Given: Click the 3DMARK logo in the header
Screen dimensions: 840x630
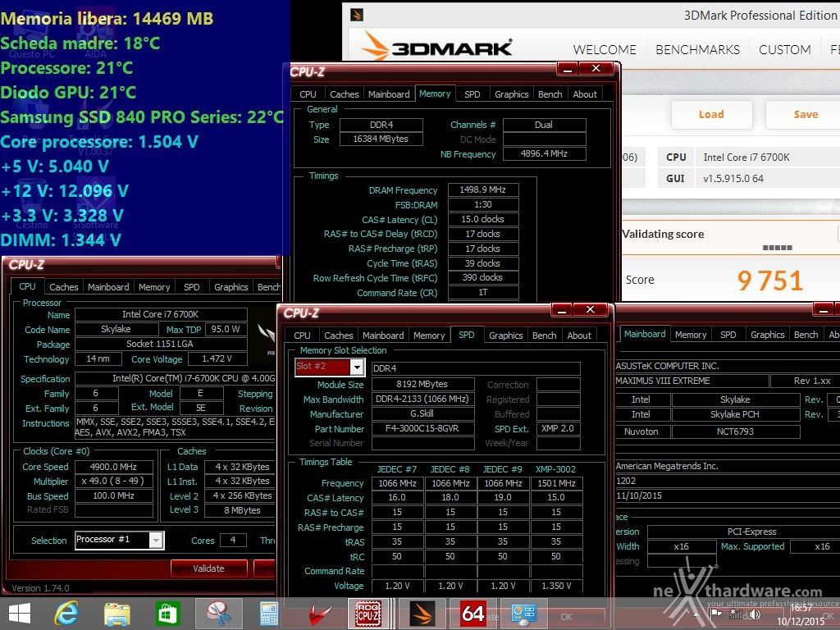Looking at the screenshot, I should pyautogui.click(x=436, y=47).
